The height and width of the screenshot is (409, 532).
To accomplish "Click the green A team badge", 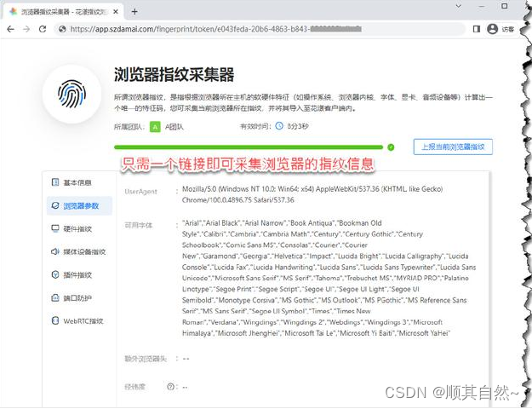I will (155, 127).
